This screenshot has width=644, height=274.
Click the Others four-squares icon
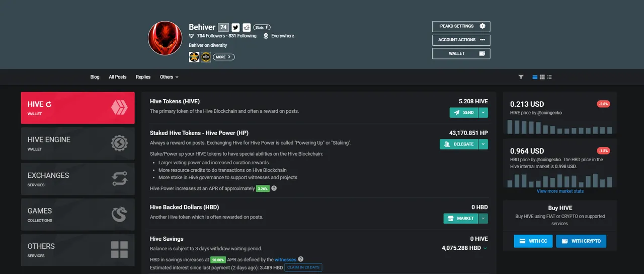point(119,250)
